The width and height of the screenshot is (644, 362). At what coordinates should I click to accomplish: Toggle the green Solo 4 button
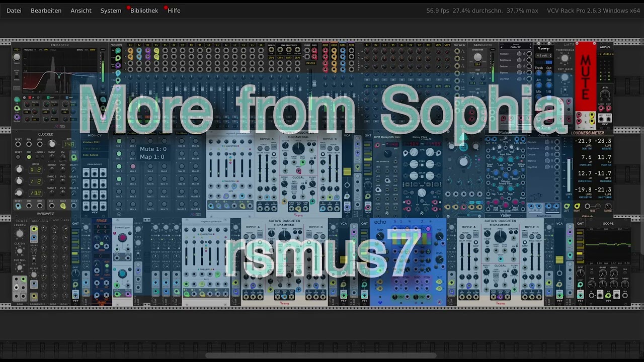tap(119, 179)
